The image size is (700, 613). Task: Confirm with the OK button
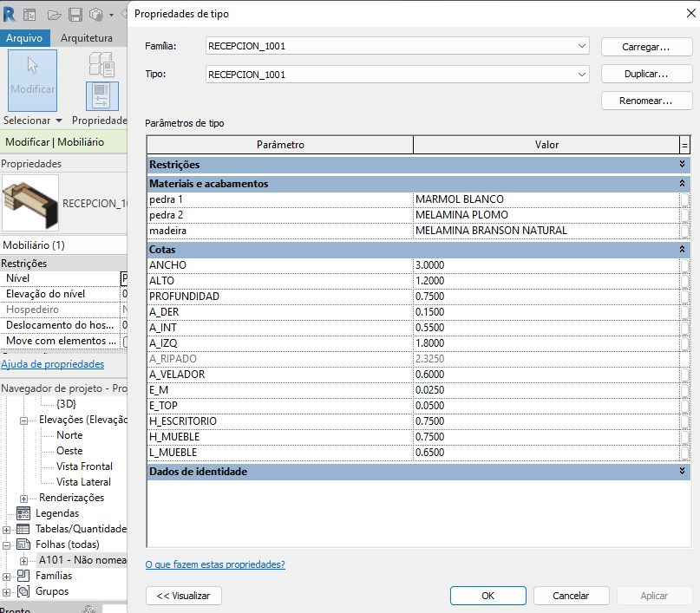[x=488, y=596]
